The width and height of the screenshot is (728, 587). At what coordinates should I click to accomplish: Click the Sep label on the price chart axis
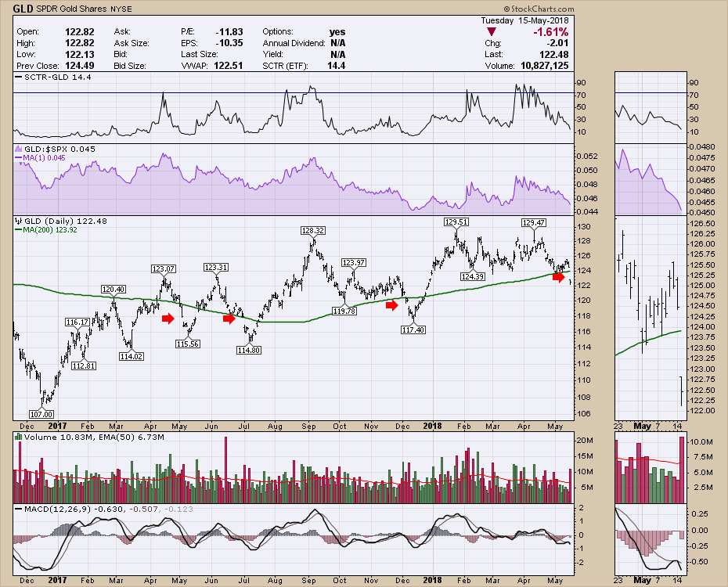(308, 426)
